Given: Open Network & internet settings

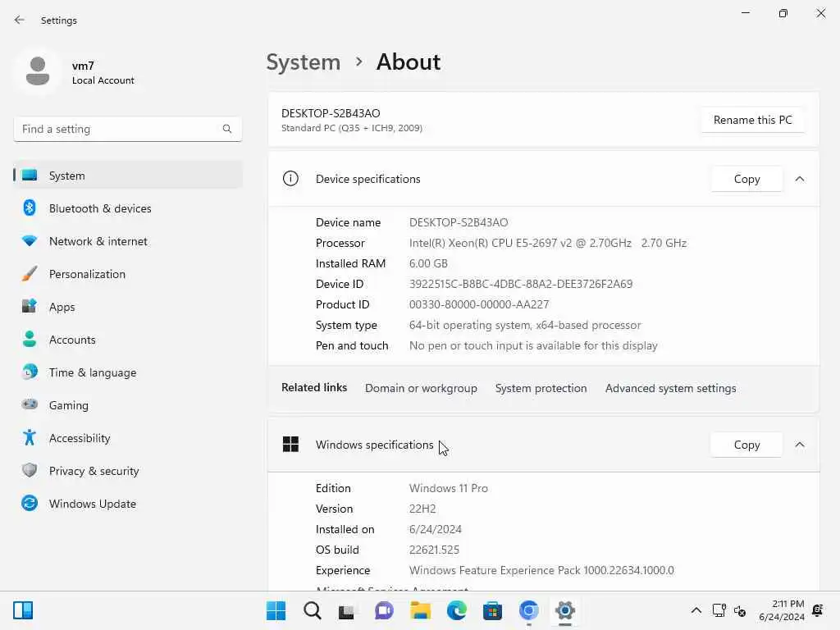Looking at the screenshot, I should 128,241.
